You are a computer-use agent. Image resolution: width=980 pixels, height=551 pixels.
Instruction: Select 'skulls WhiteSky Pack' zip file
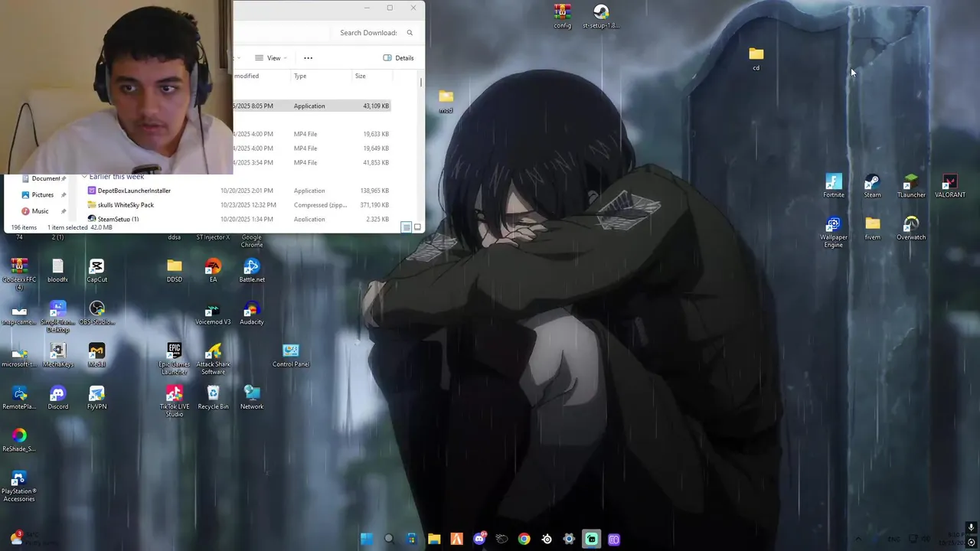238,205
